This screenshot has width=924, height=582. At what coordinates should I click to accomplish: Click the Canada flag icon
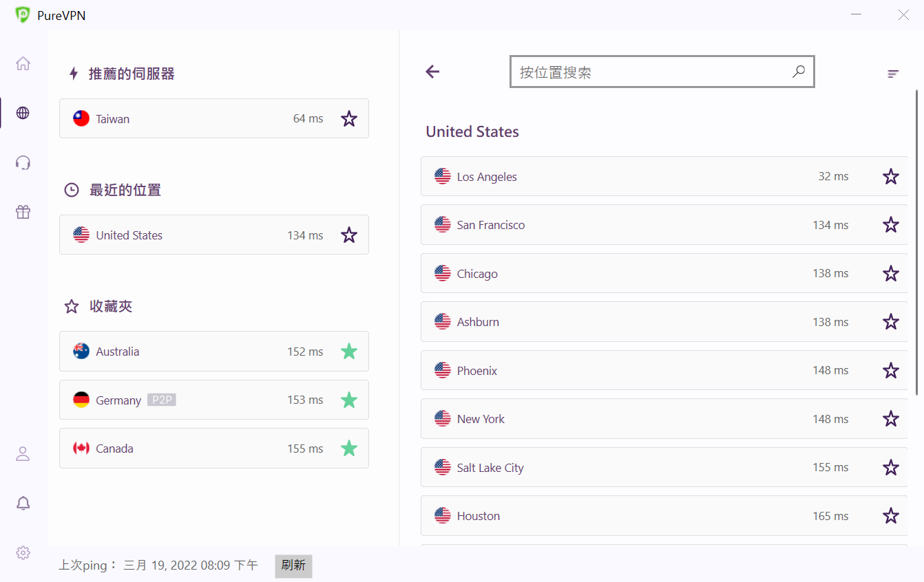tap(81, 448)
